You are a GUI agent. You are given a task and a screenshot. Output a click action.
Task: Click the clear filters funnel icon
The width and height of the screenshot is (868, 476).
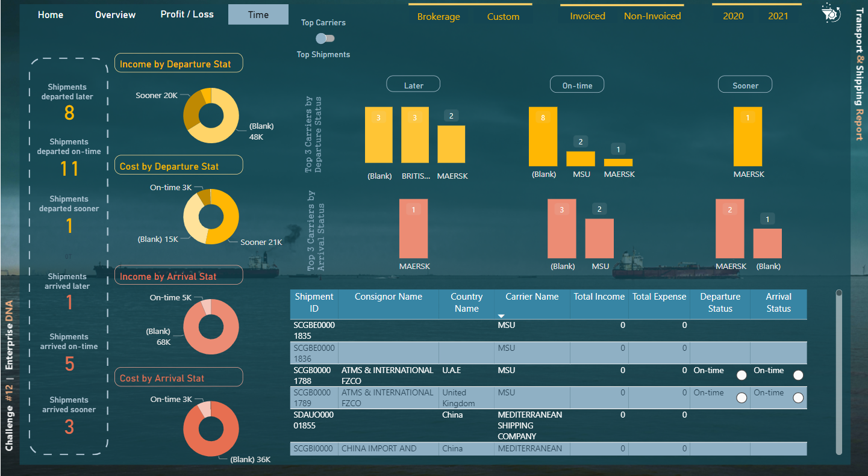tap(831, 13)
